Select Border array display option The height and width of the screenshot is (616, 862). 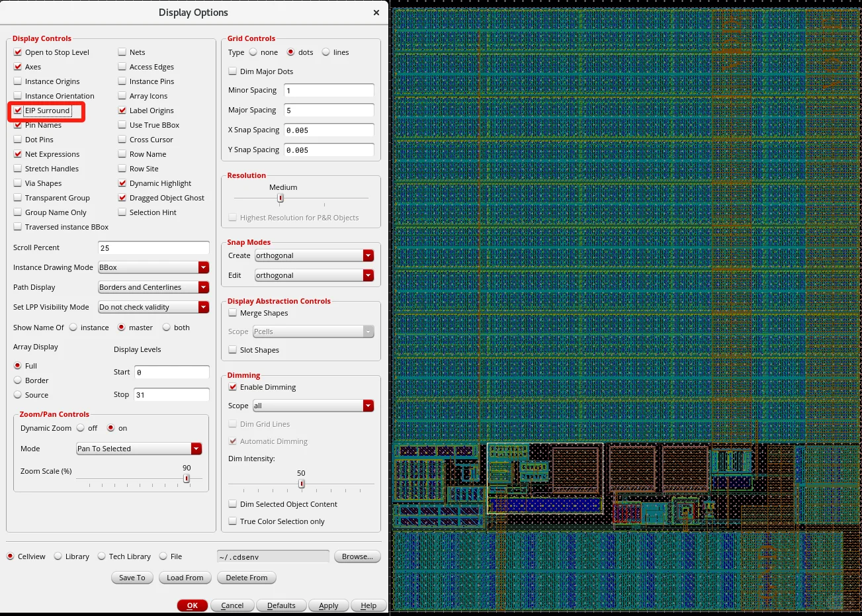(x=18, y=380)
